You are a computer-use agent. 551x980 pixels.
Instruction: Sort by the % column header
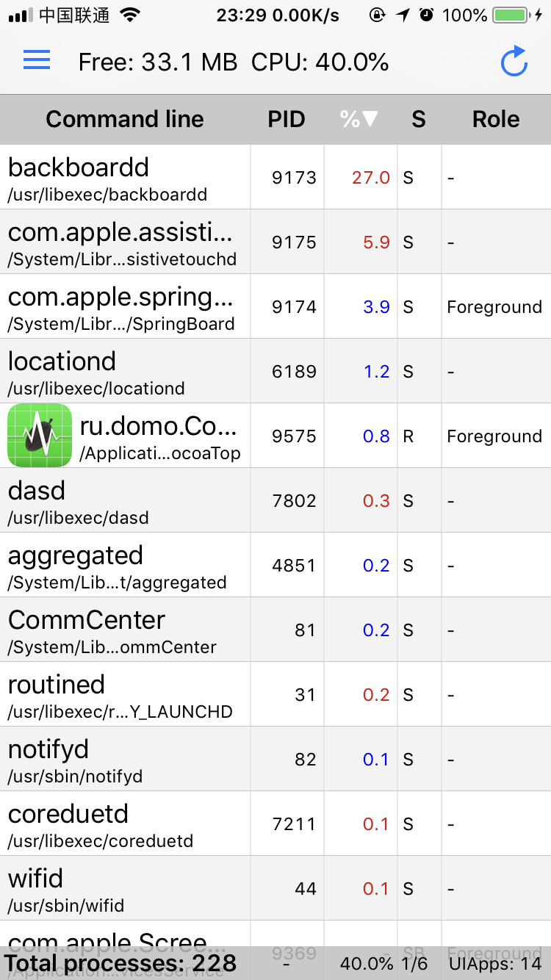click(x=359, y=119)
